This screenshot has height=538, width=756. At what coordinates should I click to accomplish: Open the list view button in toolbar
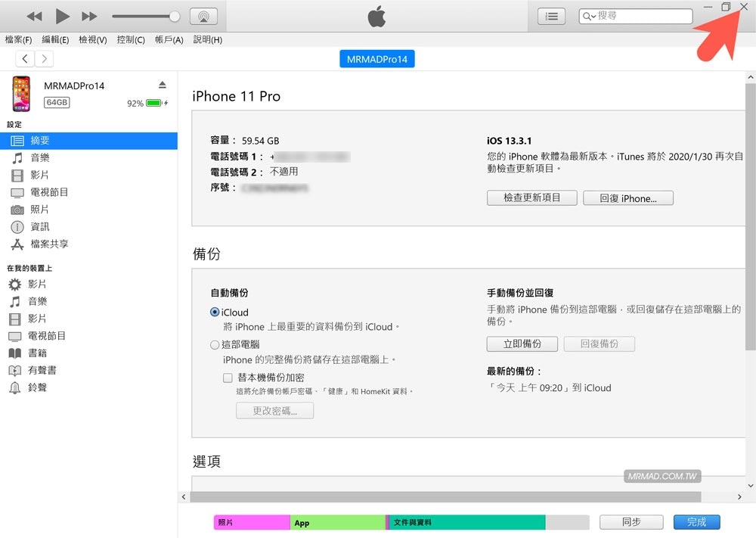tap(552, 17)
